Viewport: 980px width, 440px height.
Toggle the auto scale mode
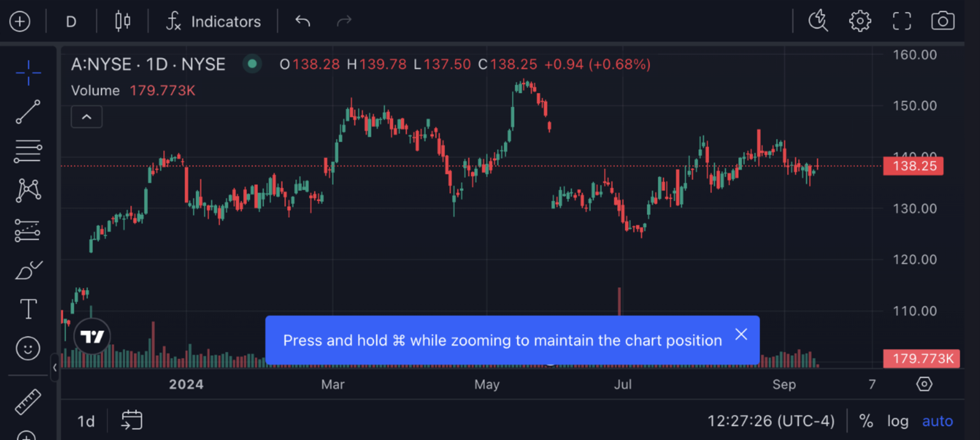click(937, 421)
